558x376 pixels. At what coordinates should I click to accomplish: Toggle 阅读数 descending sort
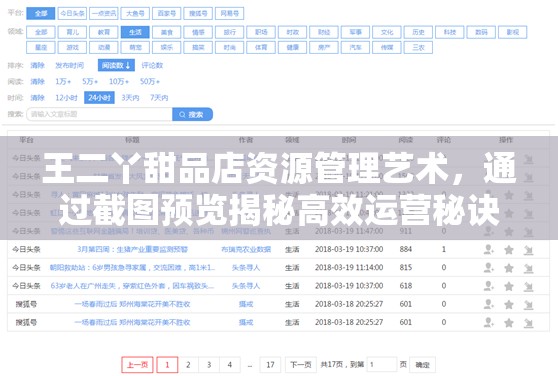(116, 65)
